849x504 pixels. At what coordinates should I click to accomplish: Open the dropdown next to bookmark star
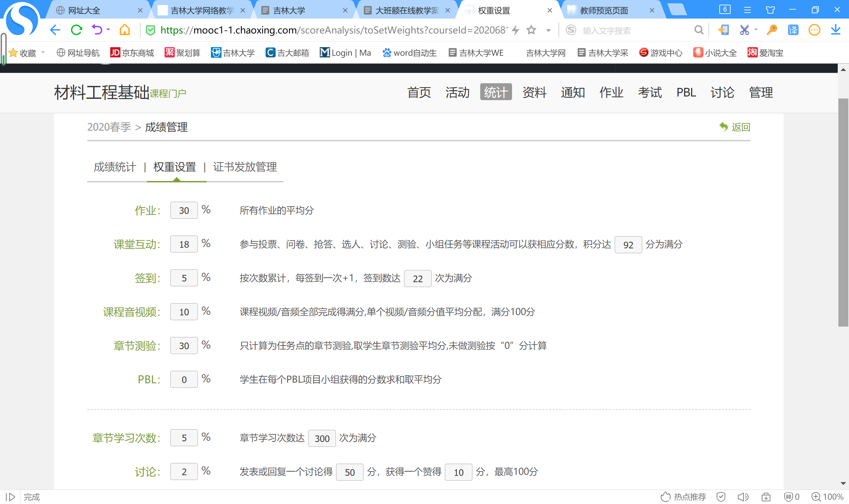pos(548,30)
